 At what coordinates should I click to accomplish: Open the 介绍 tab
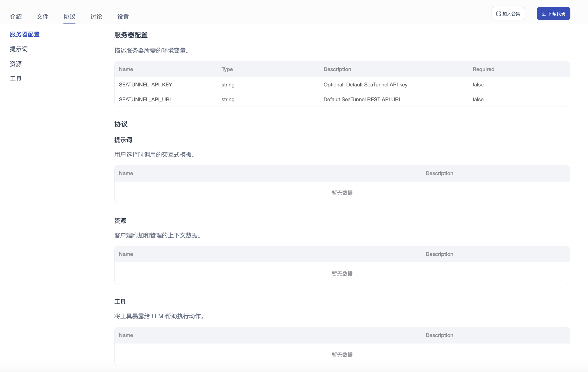pyautogui.click(x=16, y=17)
